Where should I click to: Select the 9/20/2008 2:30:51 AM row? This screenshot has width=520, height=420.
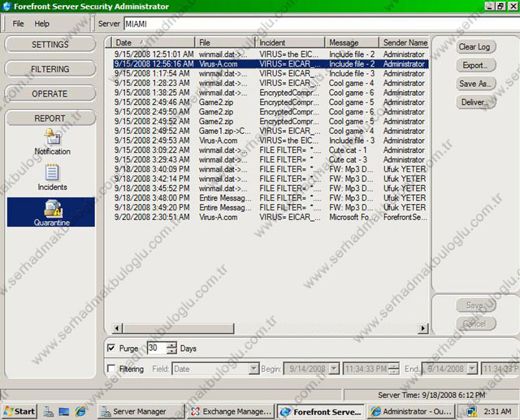point(271,217)
